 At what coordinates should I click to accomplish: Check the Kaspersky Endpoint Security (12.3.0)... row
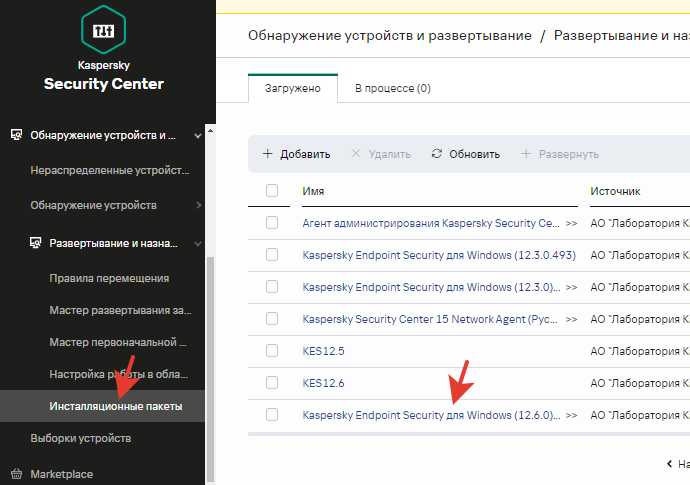(x=272, y=287)
